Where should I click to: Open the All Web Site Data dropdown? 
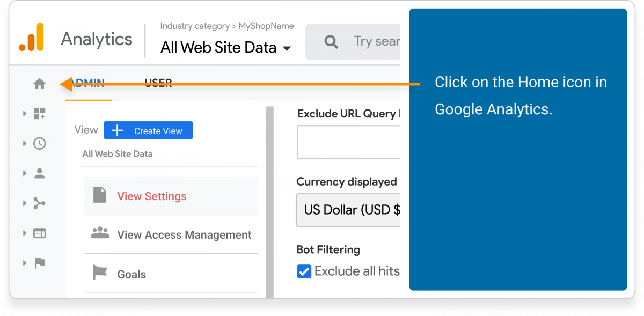[x=225, y=48]
